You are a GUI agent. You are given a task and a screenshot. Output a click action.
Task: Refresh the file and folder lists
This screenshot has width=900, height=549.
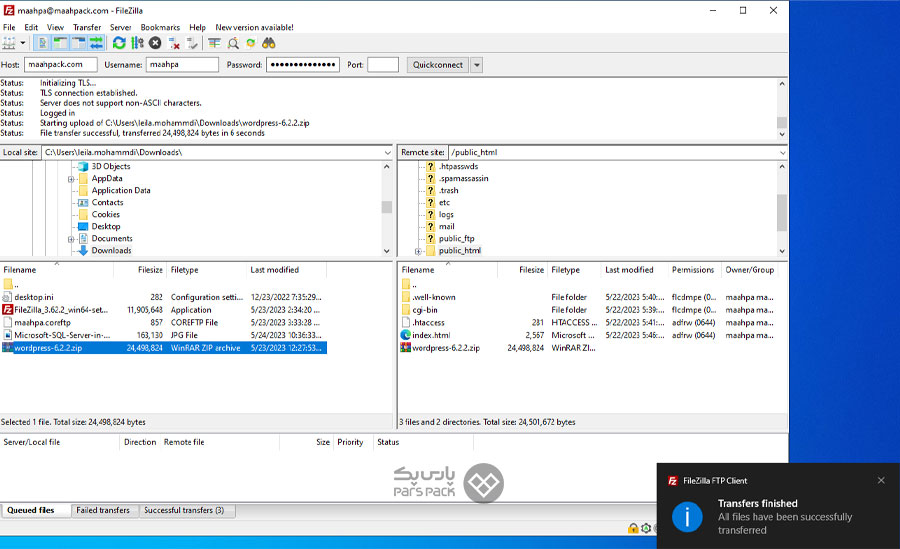[119, 43]
